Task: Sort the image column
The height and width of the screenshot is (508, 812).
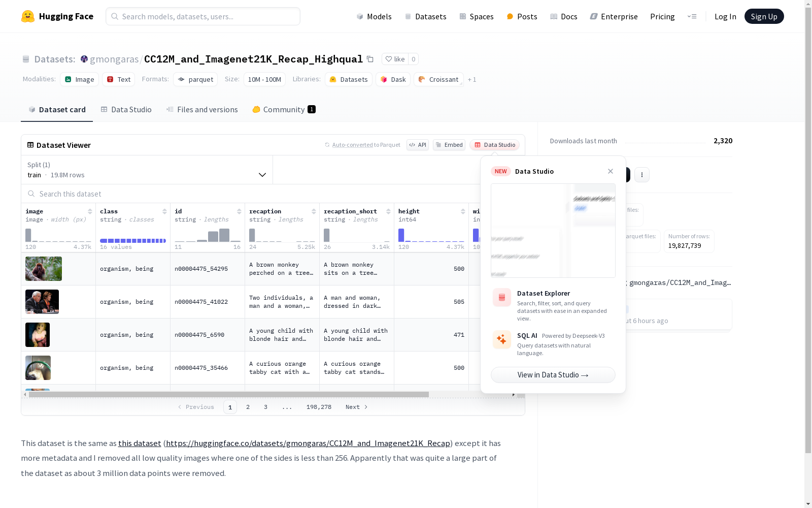Action: point(90,211)
